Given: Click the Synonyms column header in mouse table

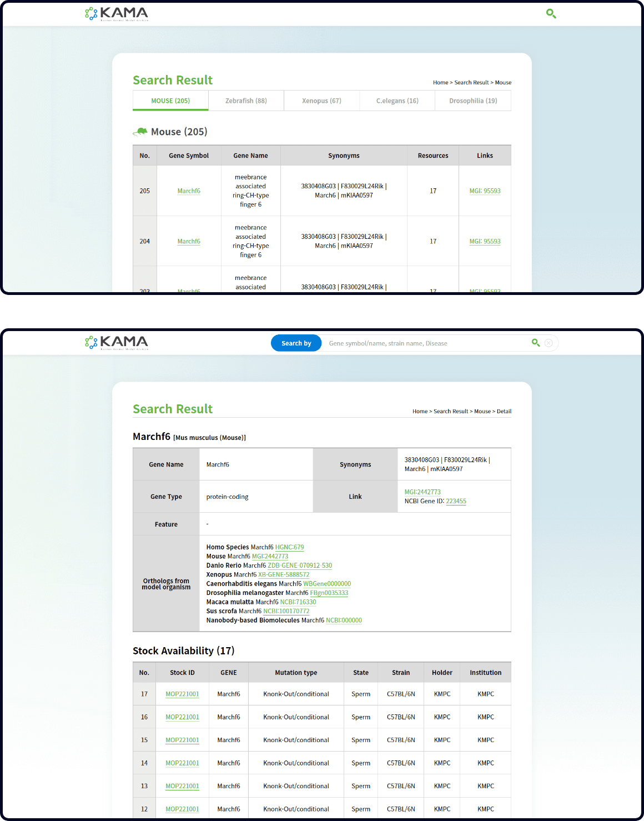Looking at the screenshot, I should click(x=344, y=156).
